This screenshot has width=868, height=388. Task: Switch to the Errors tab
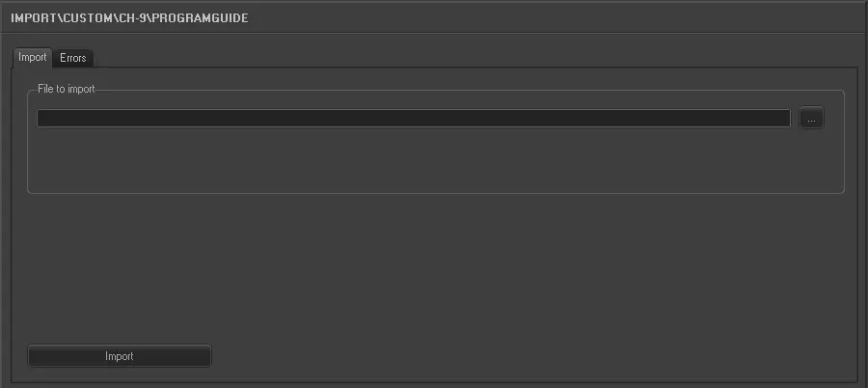pyautogui.click(x=73, y=58)
